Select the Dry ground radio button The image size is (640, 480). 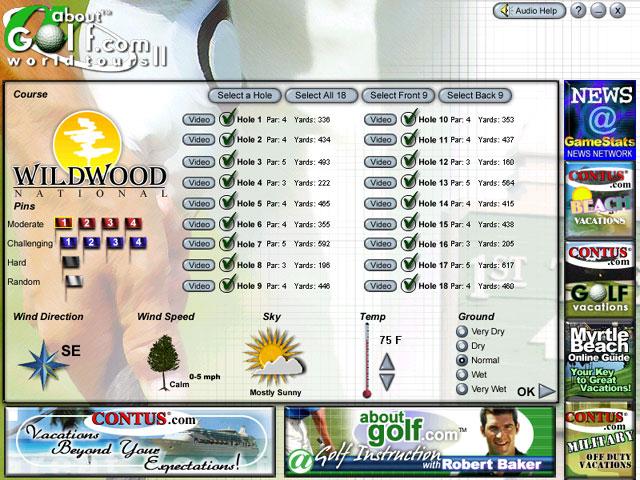coord(462,345)
